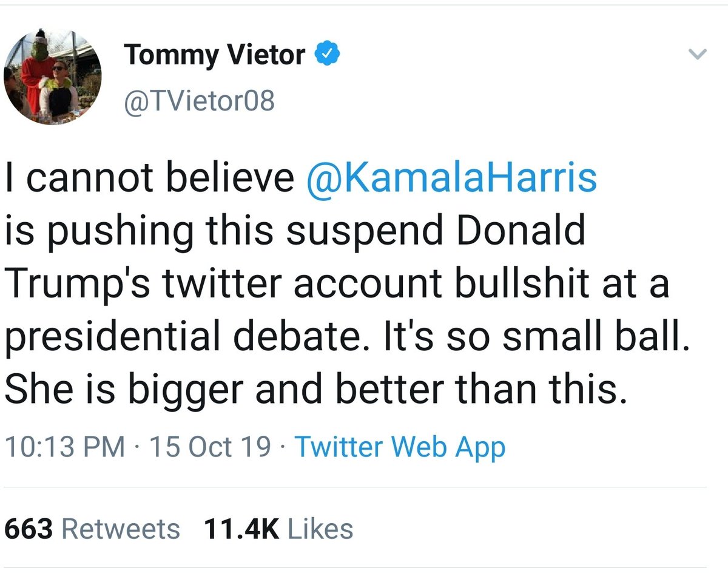View the 11.4K Likes list
Viewport: 728px width, 573px height.
pyautogui.click(x=278, y=529)
